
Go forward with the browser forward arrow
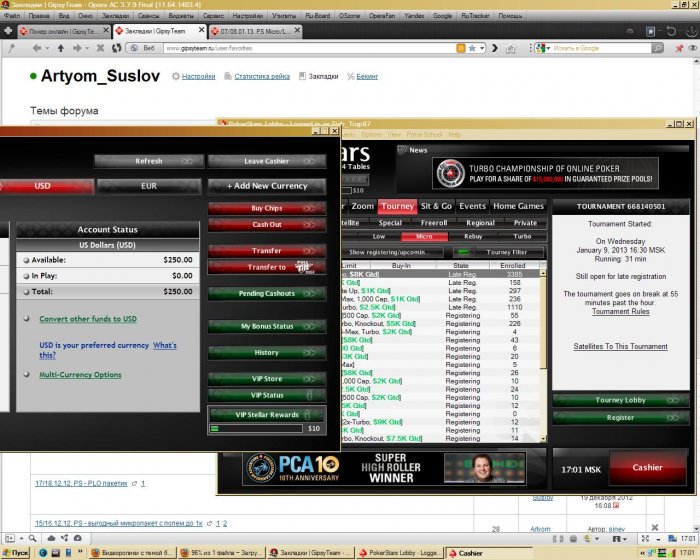point(77,48)
